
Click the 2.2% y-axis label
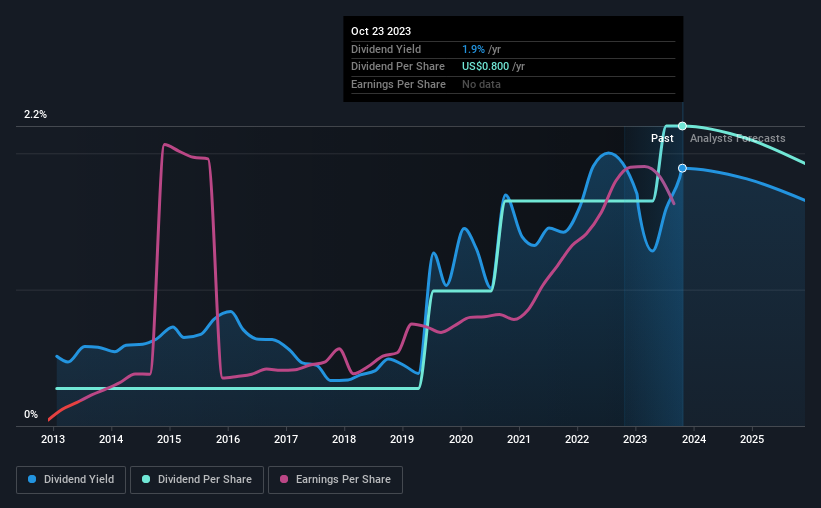pyautogui.click(x=35, y=114)
